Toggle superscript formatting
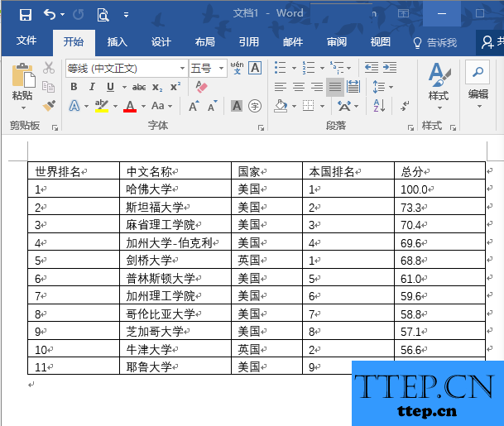This screenshot has width=504, height=426. 175,86
